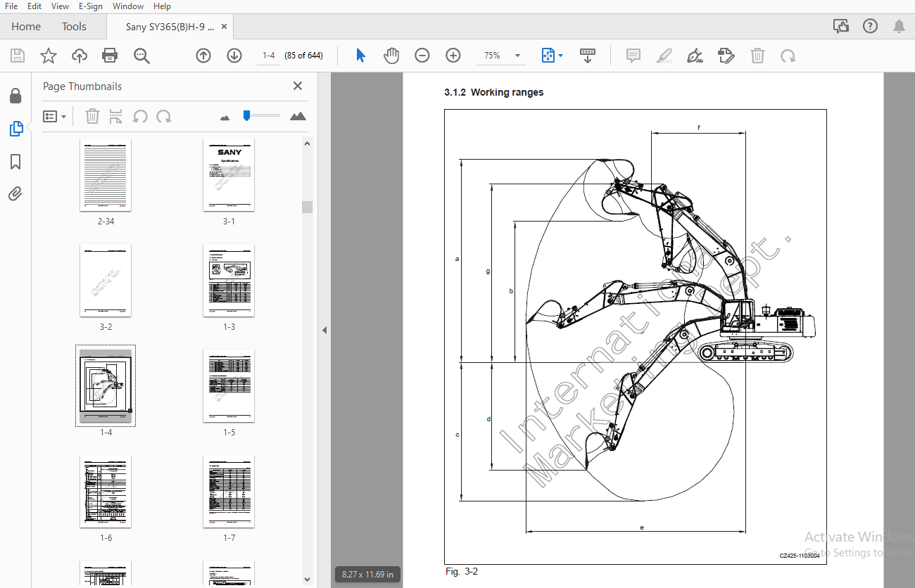Open the notifications bell
The height and width of the screenshot is (588, 915).
click(899, 27)
